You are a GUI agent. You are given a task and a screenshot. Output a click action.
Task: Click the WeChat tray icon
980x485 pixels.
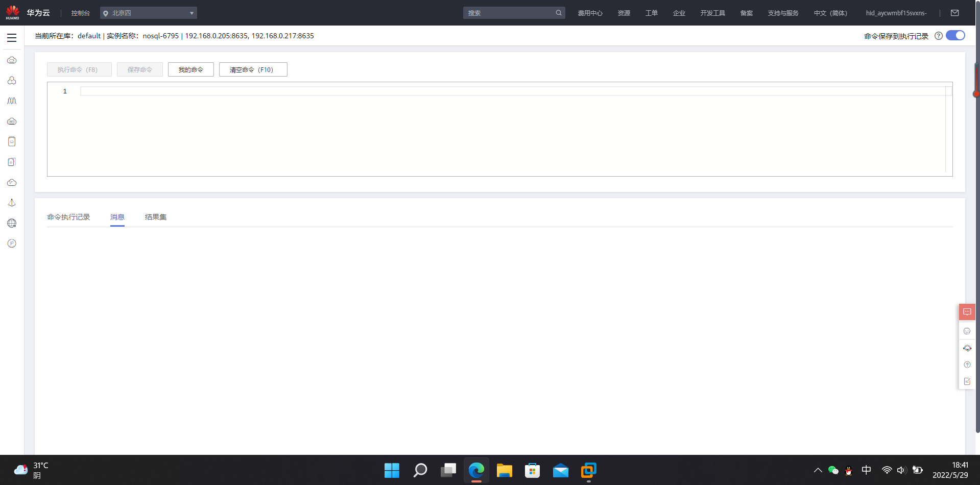833,470
